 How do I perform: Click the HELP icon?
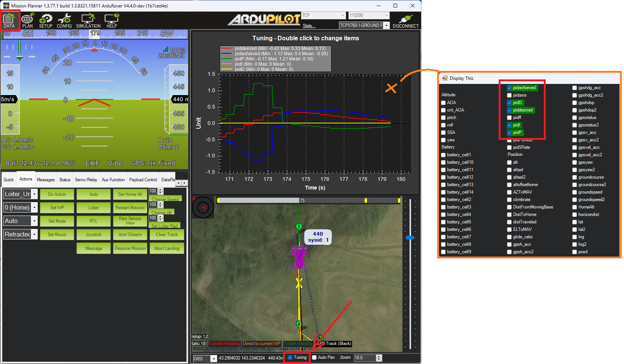[x=112, y=20]
